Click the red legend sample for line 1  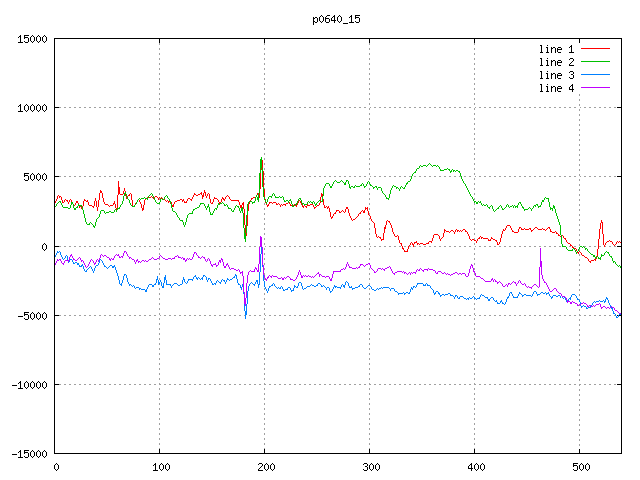(596, 49)
